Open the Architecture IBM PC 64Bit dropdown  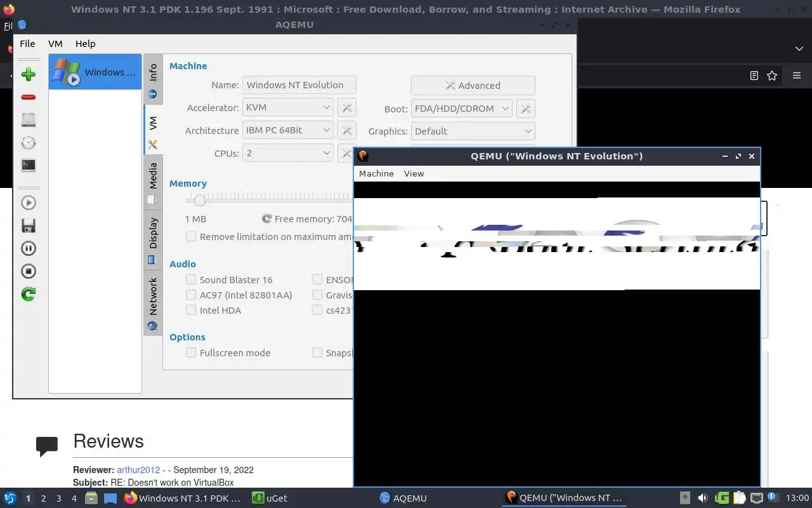coord(288,131)
